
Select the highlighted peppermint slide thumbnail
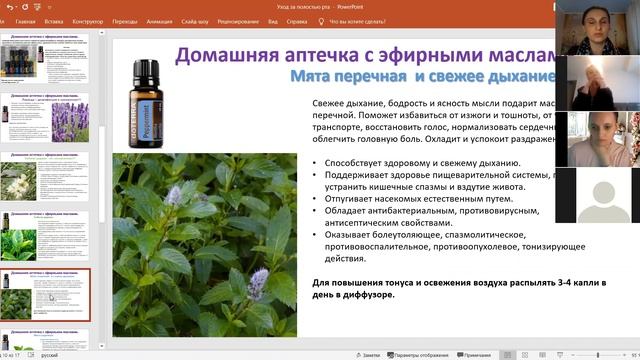pyautogui.click(x=45, y=295)
